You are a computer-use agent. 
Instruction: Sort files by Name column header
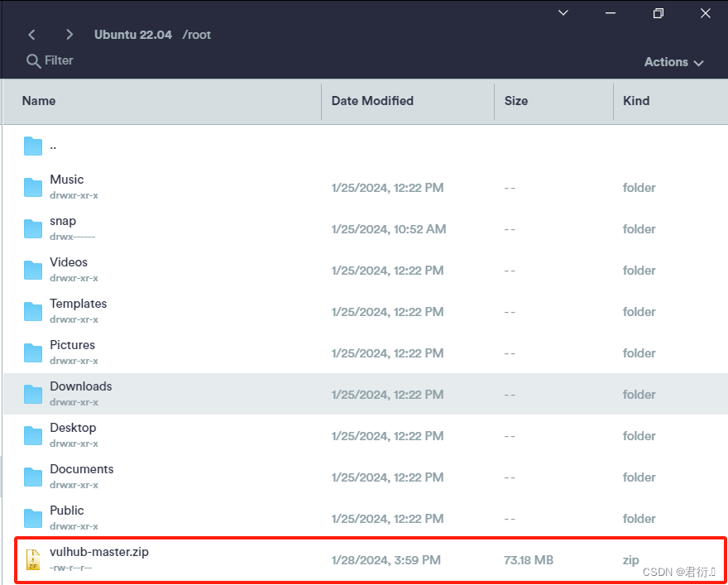[x=39, y=101]
